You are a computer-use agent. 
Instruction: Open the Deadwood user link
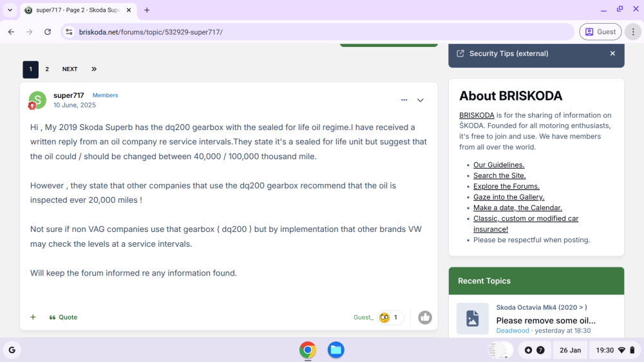[x=513, y=331]
